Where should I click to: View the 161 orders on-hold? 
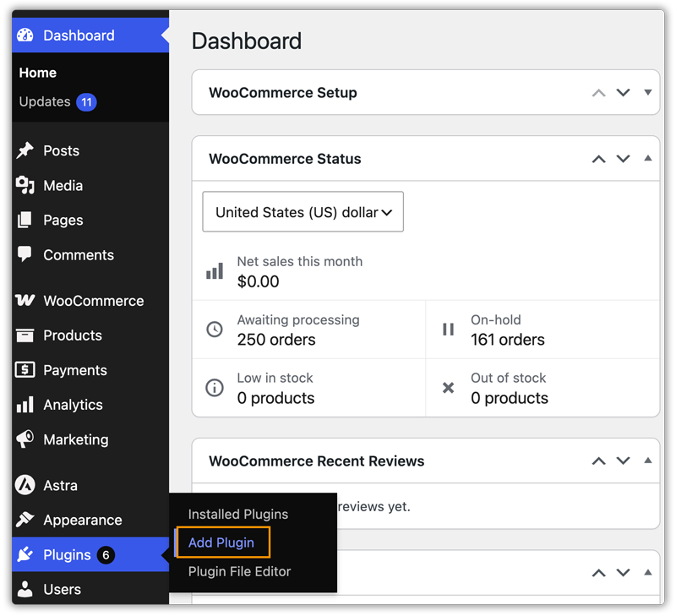coord(508,340)
